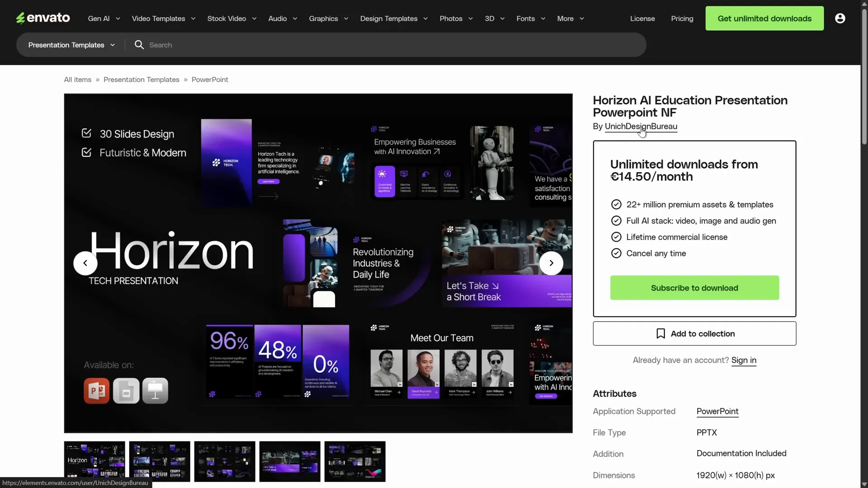Open the License page
Viewport: 868px width, 488px height.
point(642,19)
